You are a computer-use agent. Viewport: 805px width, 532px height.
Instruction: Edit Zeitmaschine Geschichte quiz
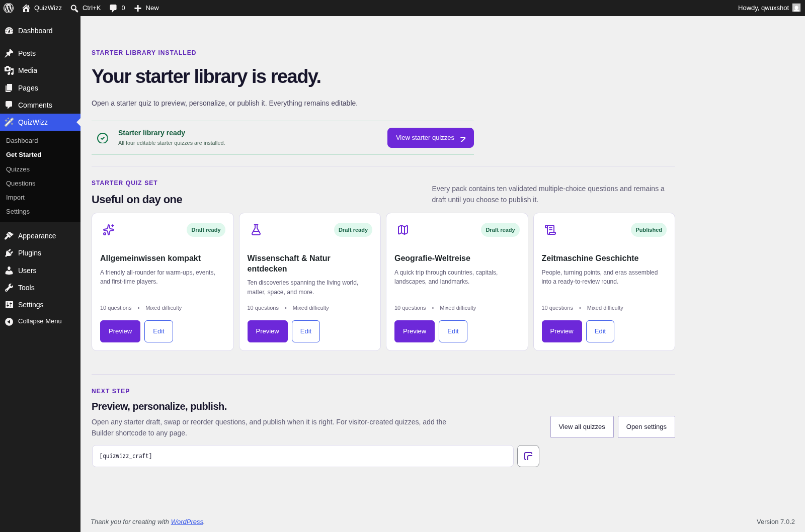(x=600, y=331)
